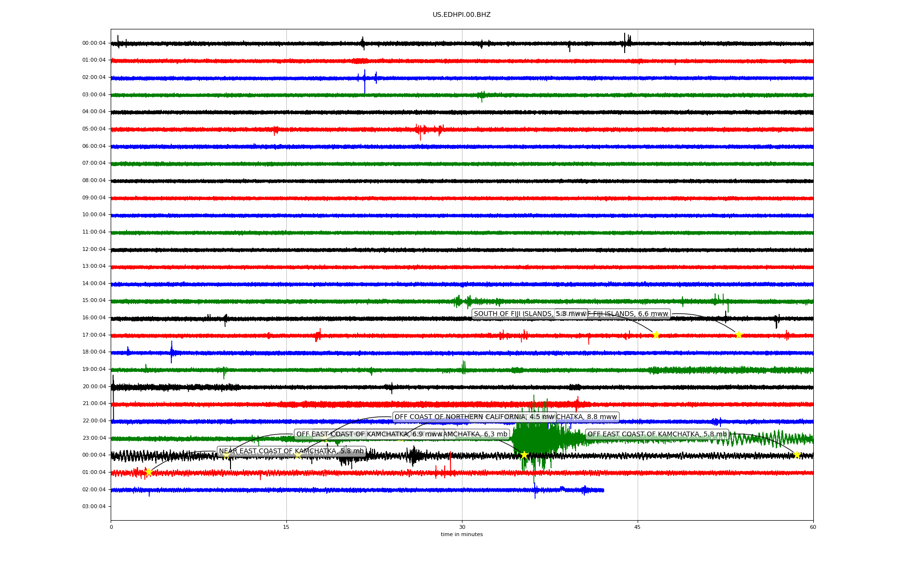Select the partially hidden KAMCHATKA, 8.8 mww label
924x578 pixels.
coord(544,417)
